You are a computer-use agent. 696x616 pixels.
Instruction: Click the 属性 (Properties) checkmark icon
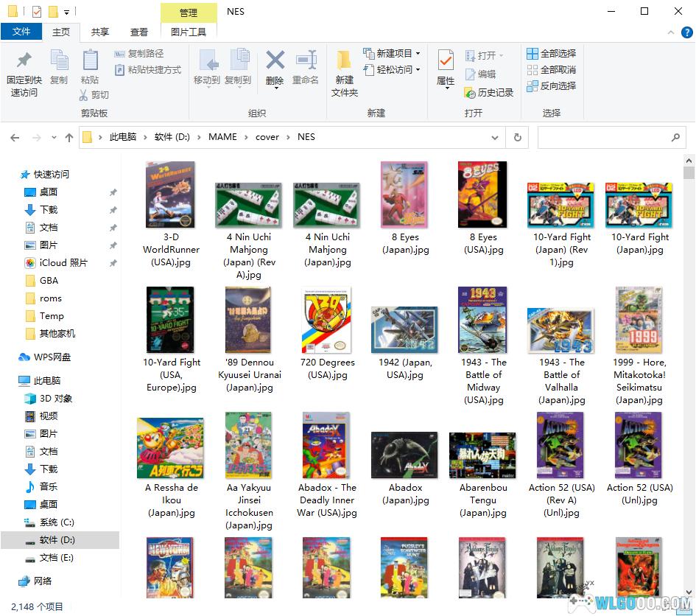click(x=446, y=60)
